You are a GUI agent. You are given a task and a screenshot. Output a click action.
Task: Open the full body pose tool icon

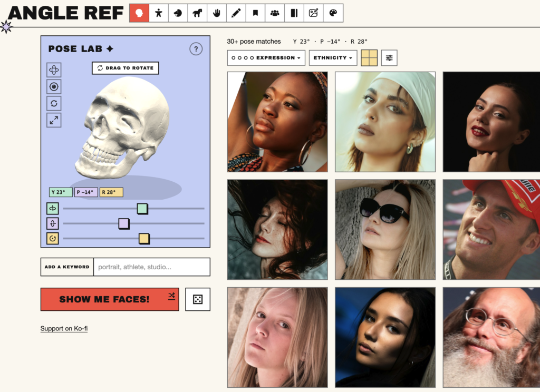click(158, 13)
